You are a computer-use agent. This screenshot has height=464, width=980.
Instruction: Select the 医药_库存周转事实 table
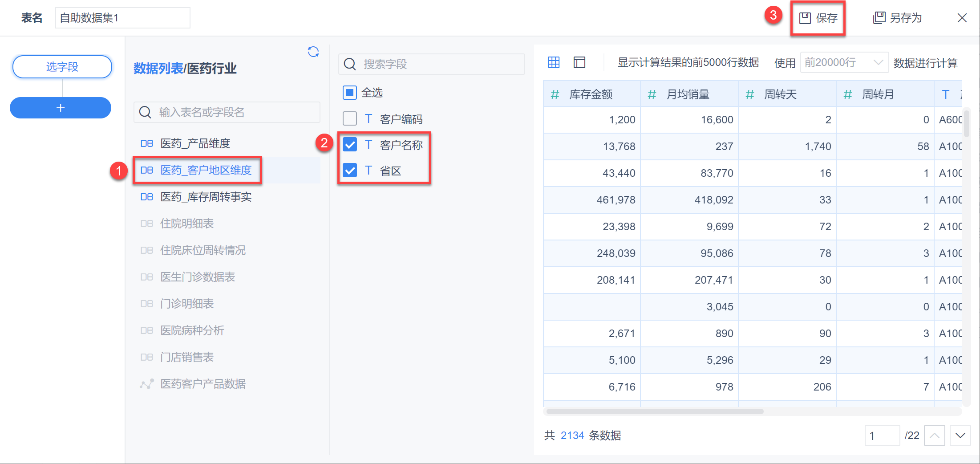(x=206, y=197)
